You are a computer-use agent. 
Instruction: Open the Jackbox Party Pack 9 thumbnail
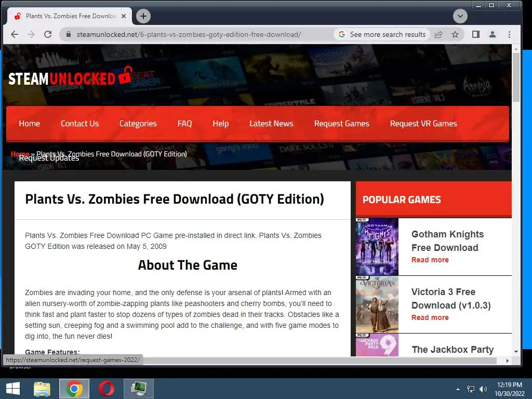coord(377,345)
